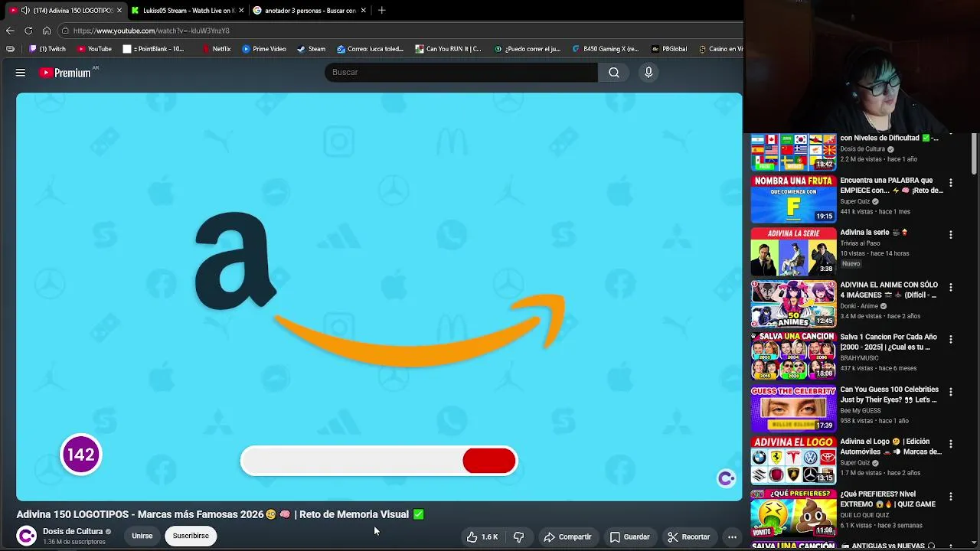Open flags quiz video thumbnail 18:42

click(793, 152)
